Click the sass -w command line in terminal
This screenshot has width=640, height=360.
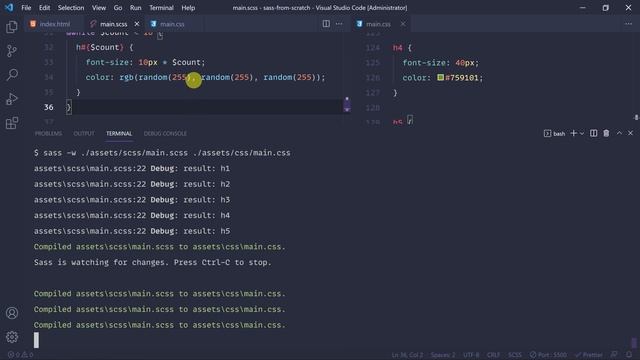pos(162,153)
